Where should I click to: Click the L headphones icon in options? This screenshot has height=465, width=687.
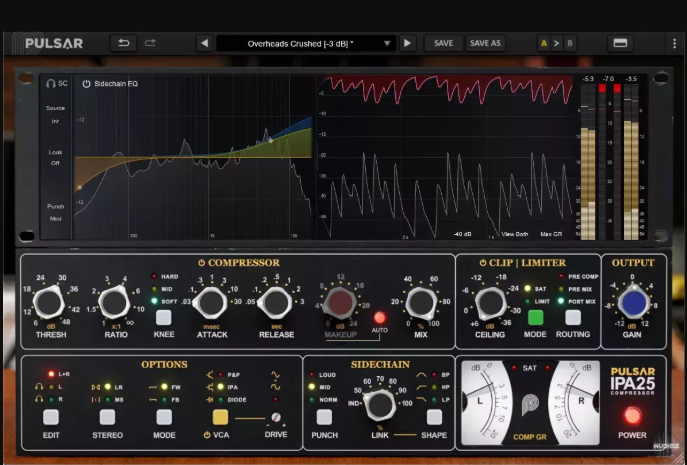(39, 387)
